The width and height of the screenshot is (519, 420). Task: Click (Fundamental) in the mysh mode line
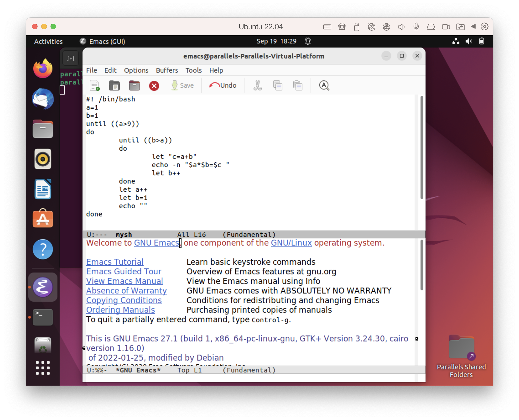point(249,234)
